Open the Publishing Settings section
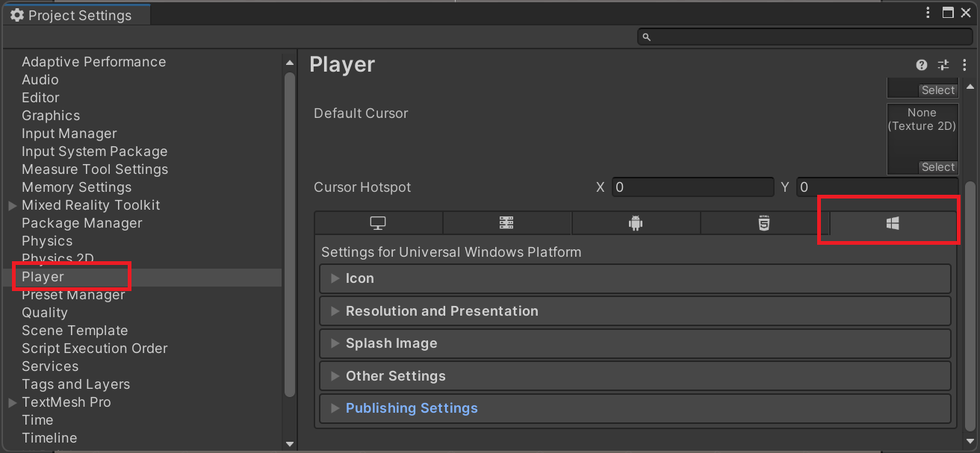The image size is (980, 453). [335, 408]
